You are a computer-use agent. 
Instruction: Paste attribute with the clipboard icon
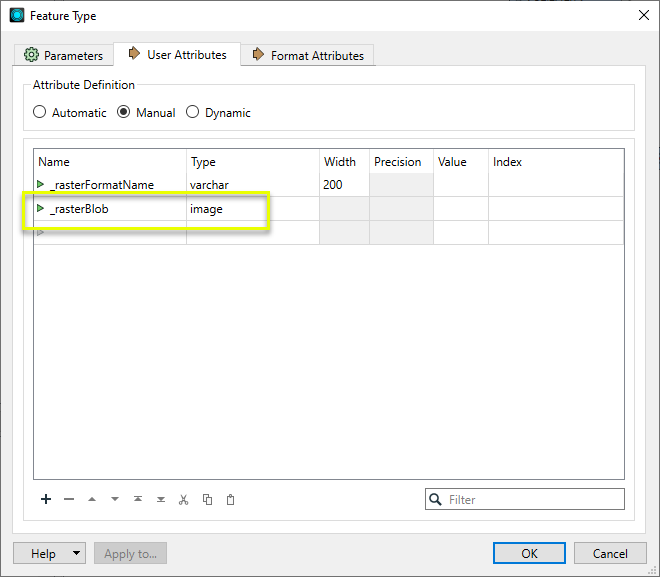[x=230, y=499]
